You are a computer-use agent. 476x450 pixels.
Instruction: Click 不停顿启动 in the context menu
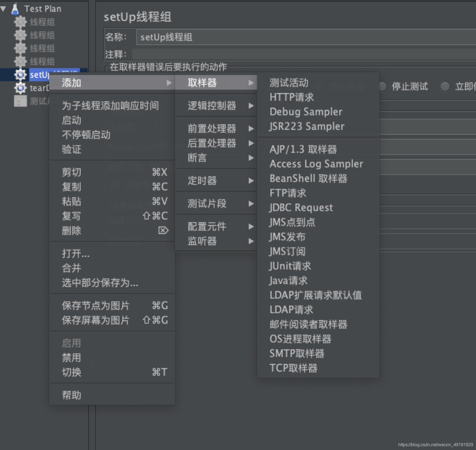point(112,135)
